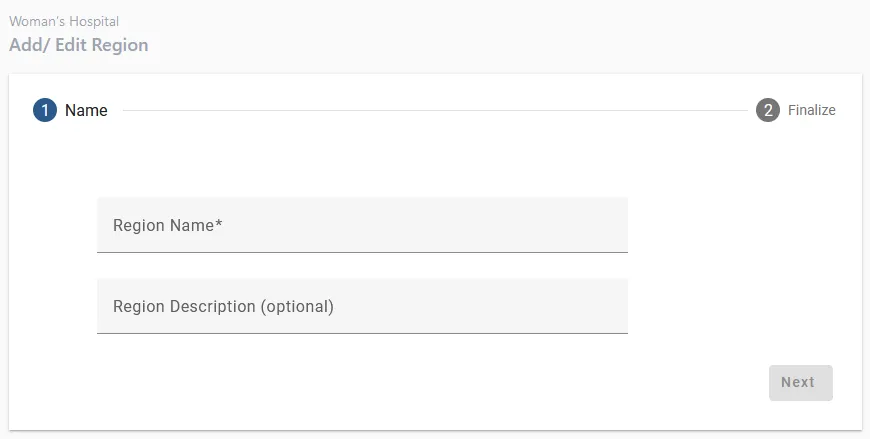Focus the Region Description field
This screenshot has width=870, height=439.
362,306
